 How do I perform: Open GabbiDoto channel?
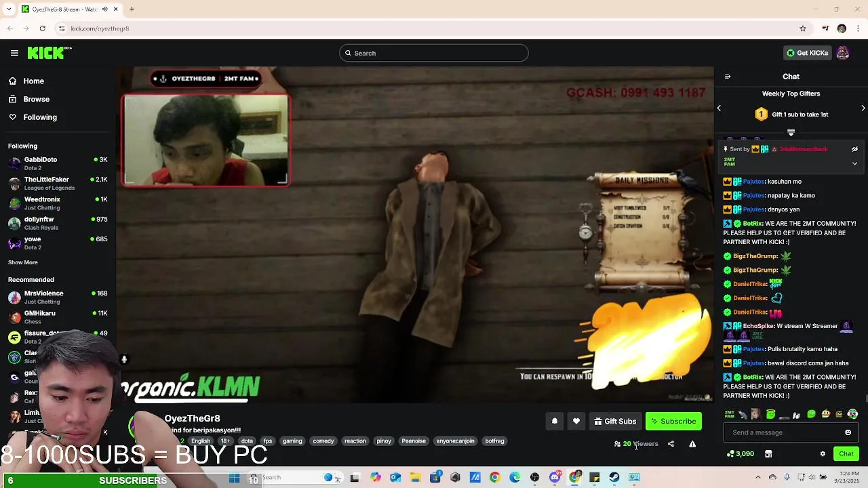click(x=58, y=163)
